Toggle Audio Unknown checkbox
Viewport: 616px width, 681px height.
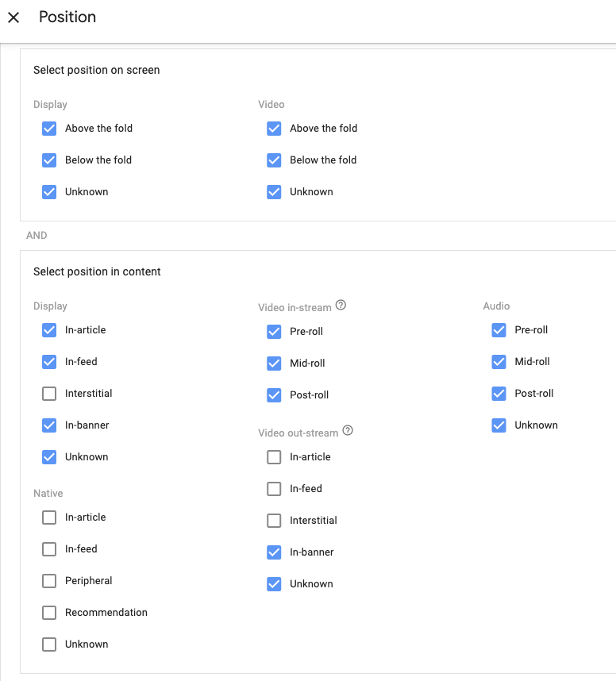click(499, 425)
